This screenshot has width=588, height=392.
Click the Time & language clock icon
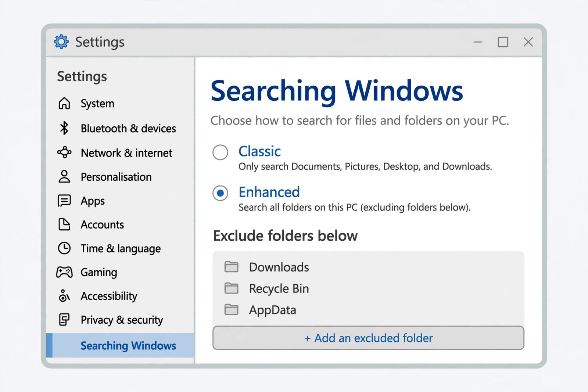tap(64, 248)
